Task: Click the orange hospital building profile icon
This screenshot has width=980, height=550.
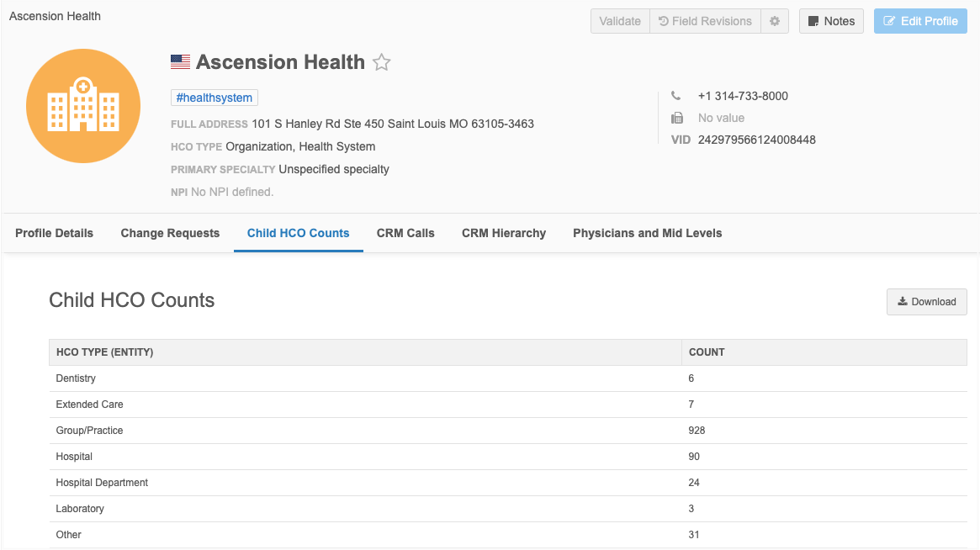Action: tap(82, 105)
